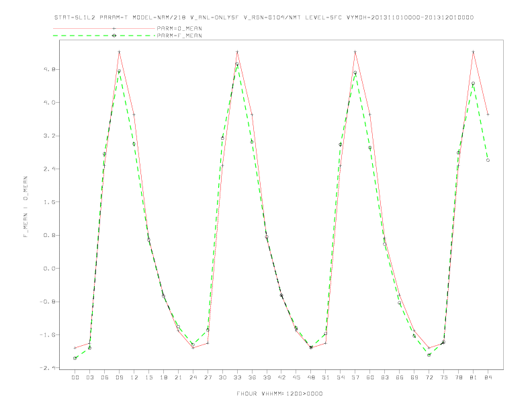Click x-axis tick label 27
Image resolution: width=532 pixels, height=411 pixels.
click(x=208, y=377)
